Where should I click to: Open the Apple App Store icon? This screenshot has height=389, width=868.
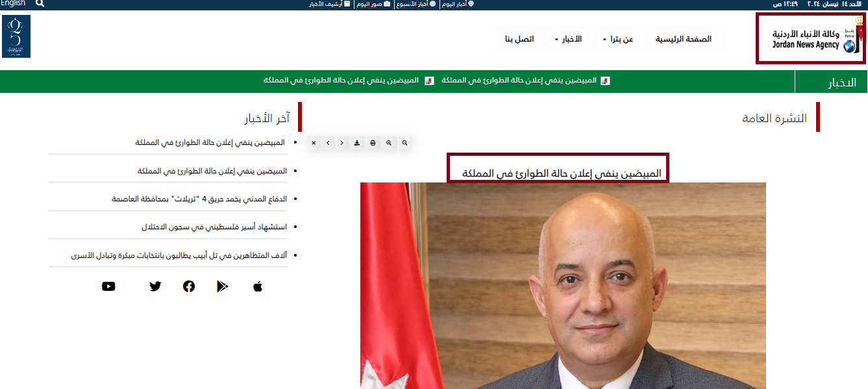(x=258, y=286)
